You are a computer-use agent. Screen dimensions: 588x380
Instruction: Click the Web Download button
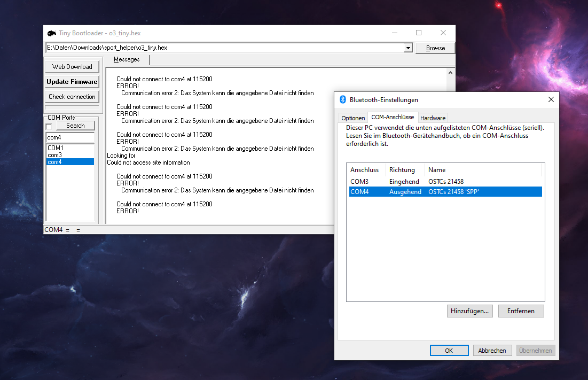[x=72, y=67]
